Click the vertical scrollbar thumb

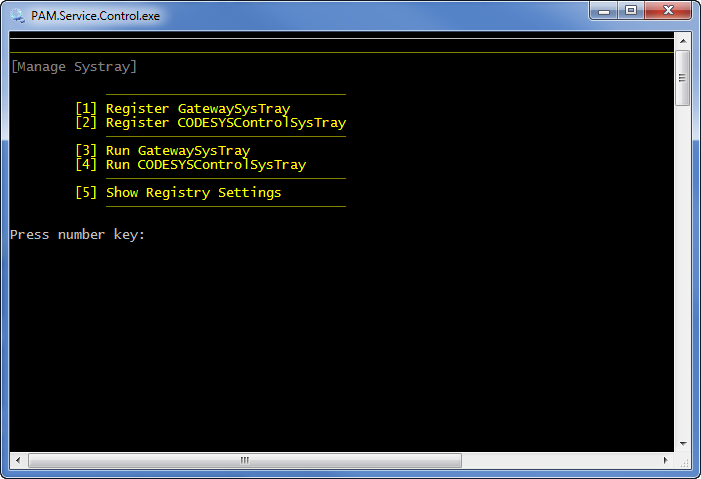(683, 78)
